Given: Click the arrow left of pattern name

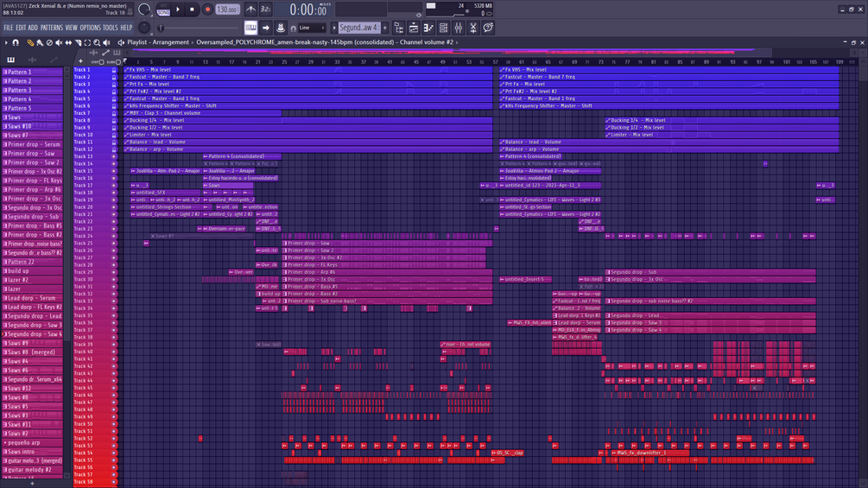Looking at the screenshot, I should [x=333, y=28].
